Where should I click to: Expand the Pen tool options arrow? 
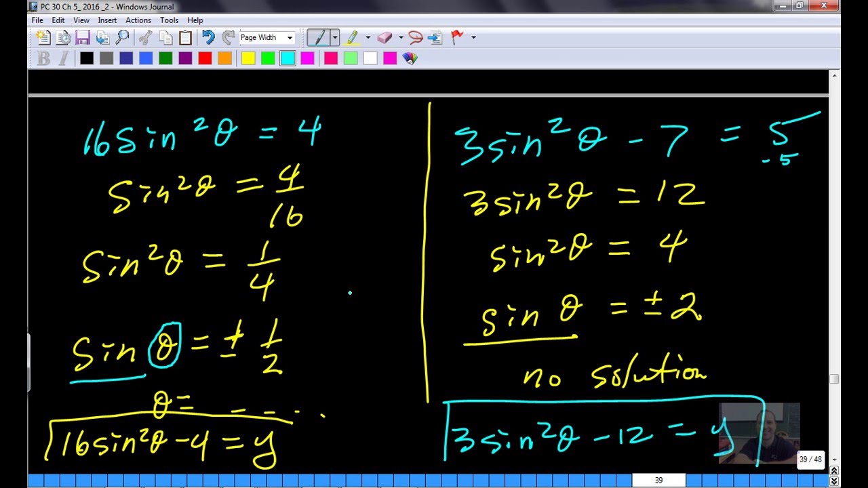[334, 37]
